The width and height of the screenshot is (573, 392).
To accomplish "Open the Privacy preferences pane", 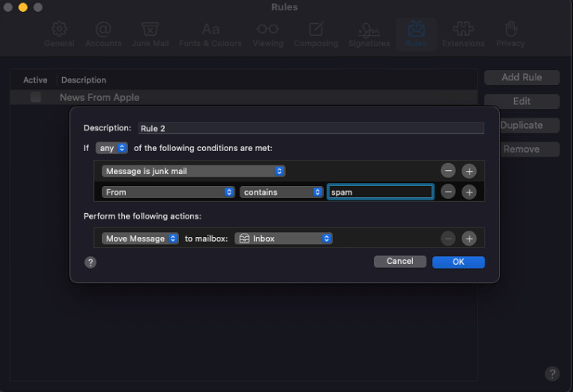I will tap(510, 34).
